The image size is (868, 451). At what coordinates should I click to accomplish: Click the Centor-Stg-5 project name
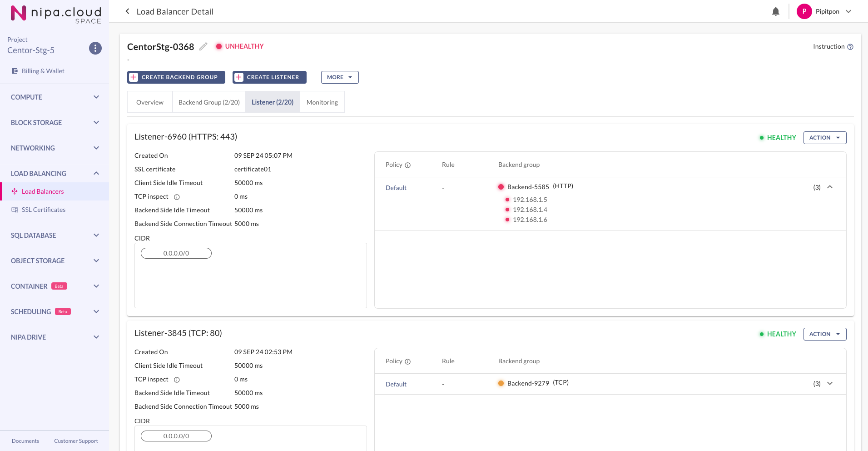[31, 50]
